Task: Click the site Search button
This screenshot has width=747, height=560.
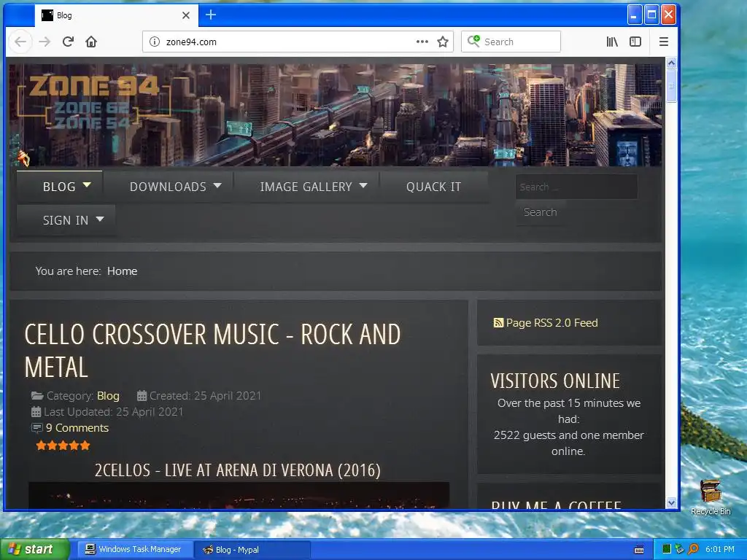Action: tap(541, 212)
